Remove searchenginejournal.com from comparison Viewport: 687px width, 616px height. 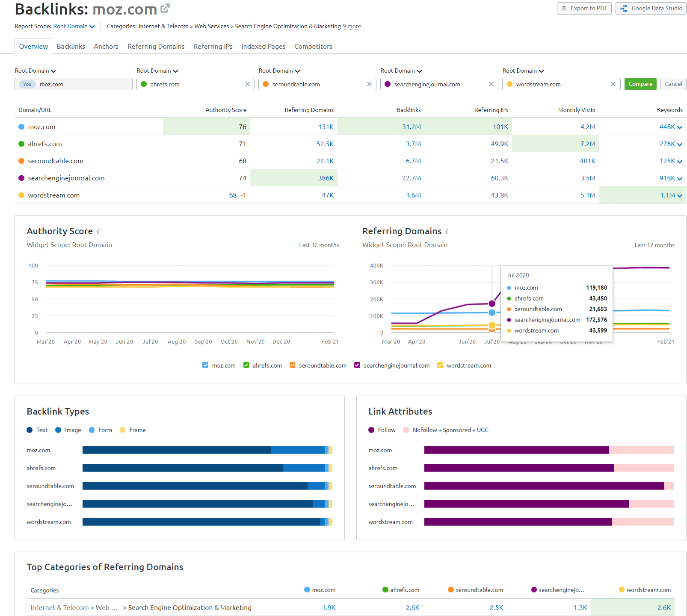click(x=491, y=84)
